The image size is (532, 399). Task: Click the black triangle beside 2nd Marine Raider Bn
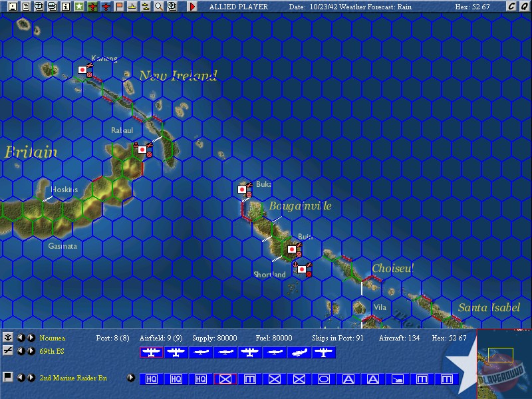click(131, 378)
